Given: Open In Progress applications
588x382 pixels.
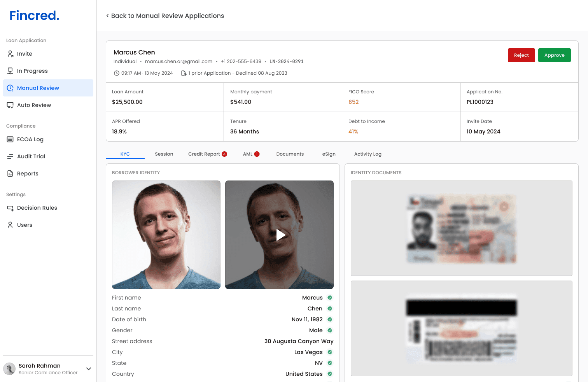Looking at the screenshot, I should pyautogui.click(x=48, y=71).
